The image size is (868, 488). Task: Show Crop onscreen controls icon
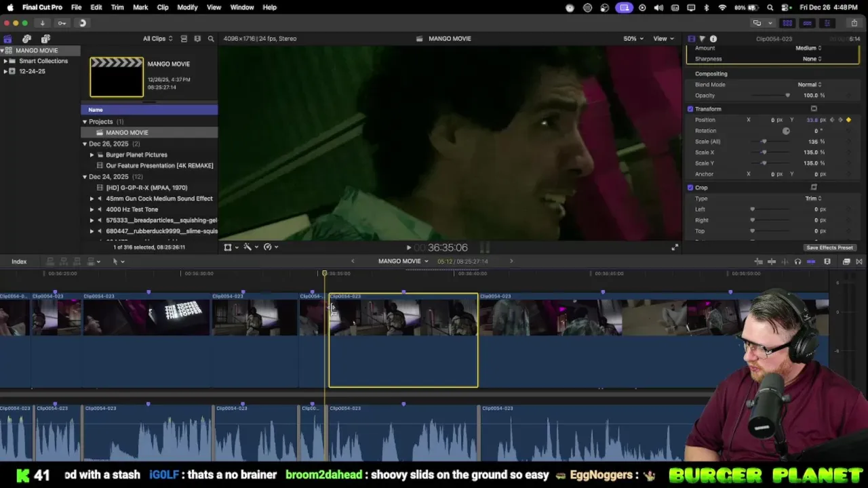pyautogui.click(x=814, y=187)
